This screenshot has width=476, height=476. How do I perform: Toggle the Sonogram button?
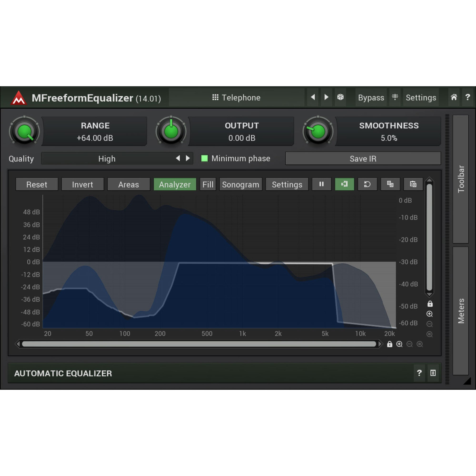point(241,184)
